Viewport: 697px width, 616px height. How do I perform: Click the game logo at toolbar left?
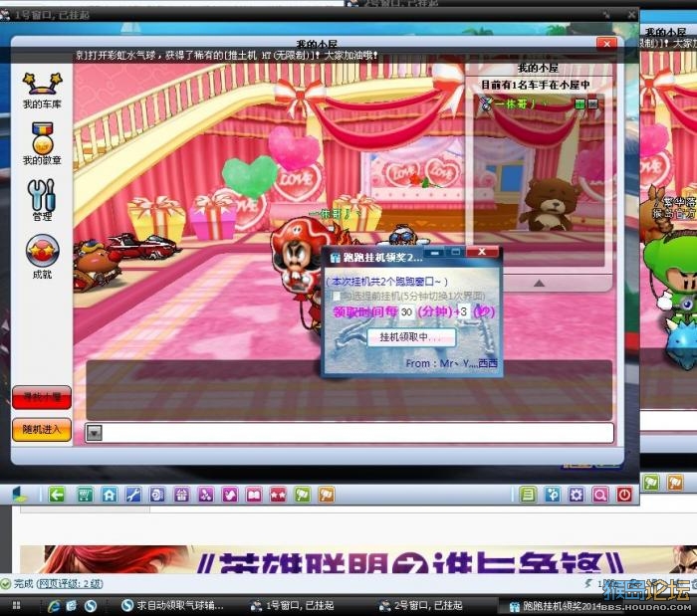pos(19,495)
